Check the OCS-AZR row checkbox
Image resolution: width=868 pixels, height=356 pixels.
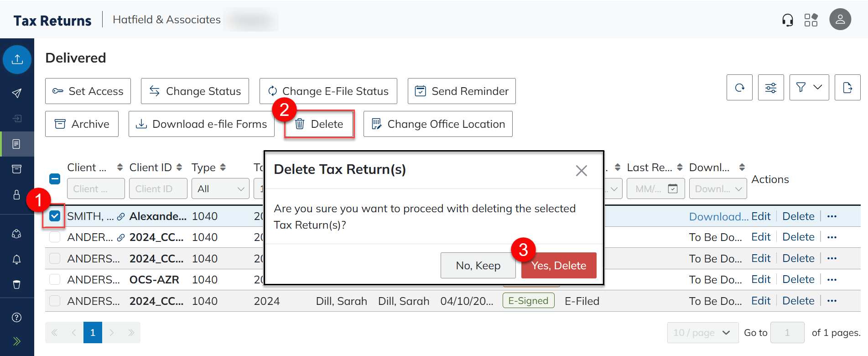click(55, 279)
